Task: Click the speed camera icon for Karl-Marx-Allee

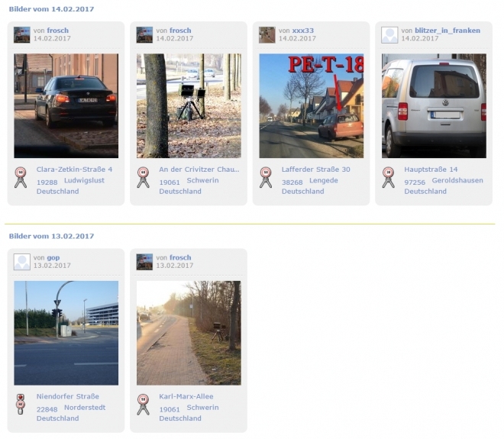Action: click(143, 405)
